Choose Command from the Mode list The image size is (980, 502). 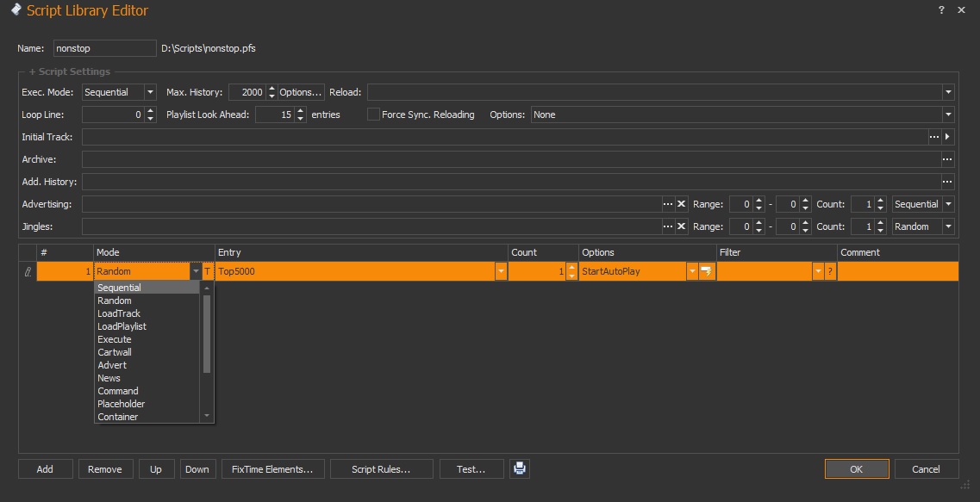(x=147, y=391)
